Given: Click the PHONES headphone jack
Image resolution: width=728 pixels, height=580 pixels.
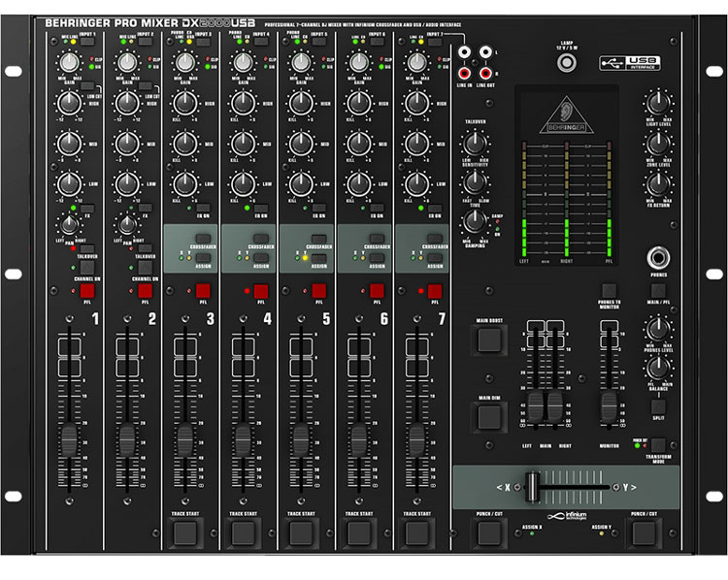Looking at the screenshot, I should tap(658, 258).
